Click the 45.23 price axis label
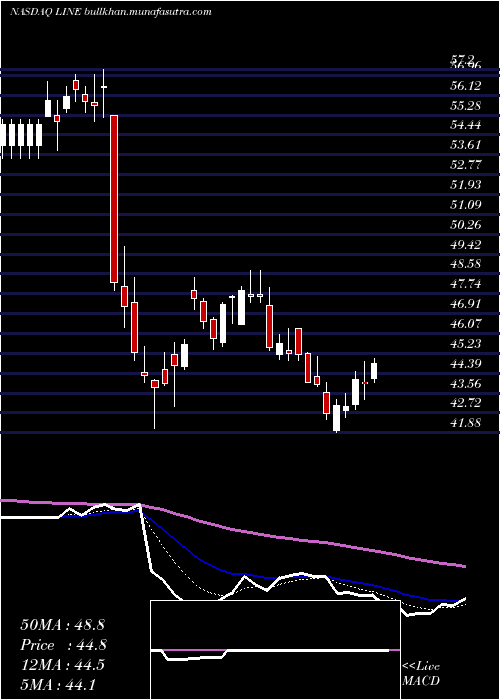Screen dimensions: 500x700 click(x=466, y=344)
